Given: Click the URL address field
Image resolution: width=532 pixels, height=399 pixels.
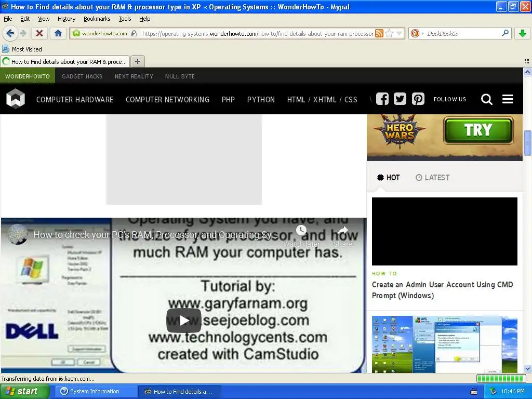Looking at the screenshot, I should (257, 33).
